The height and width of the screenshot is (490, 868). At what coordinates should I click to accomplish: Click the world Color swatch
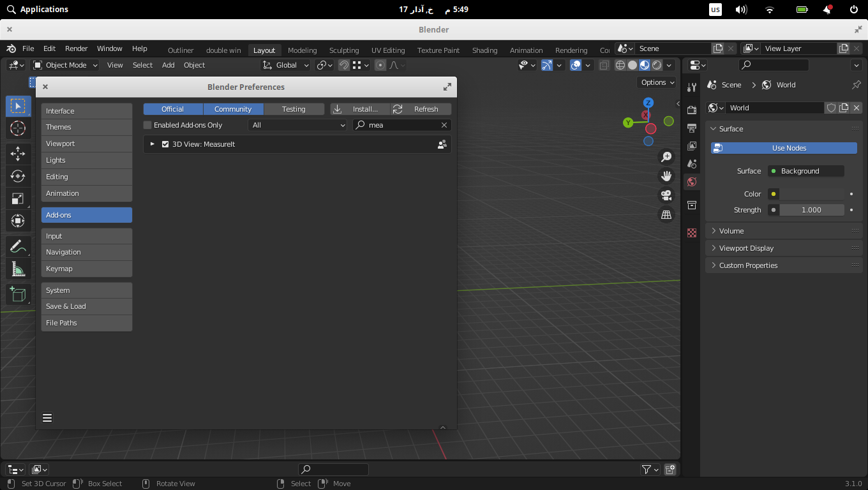pyautogui.click(x=812, y=194)
